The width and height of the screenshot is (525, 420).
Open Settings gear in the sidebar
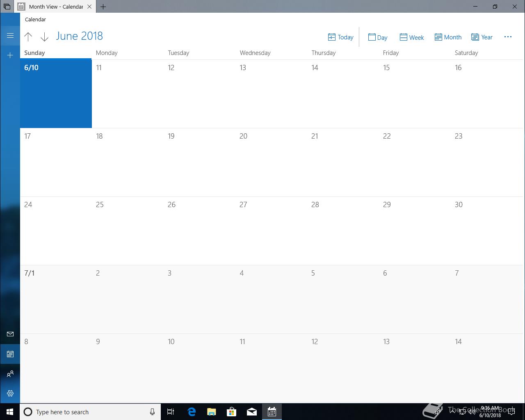tap(10, 393)
